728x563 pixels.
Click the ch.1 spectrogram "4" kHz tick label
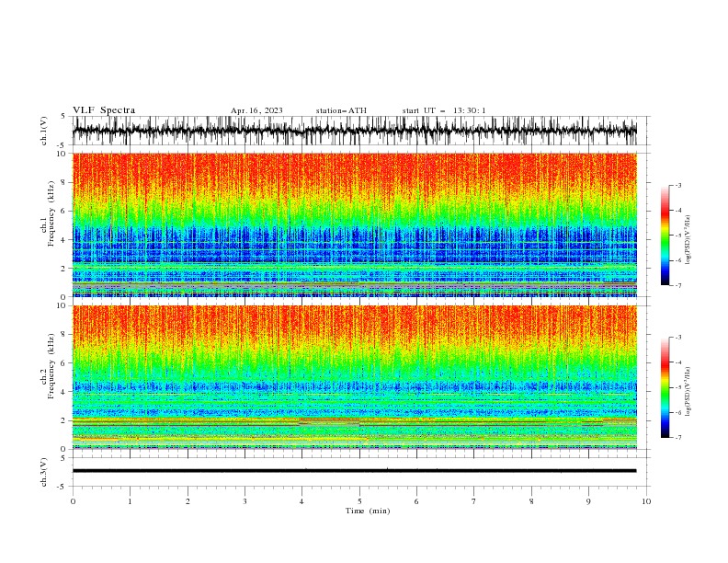pos(63,240)
